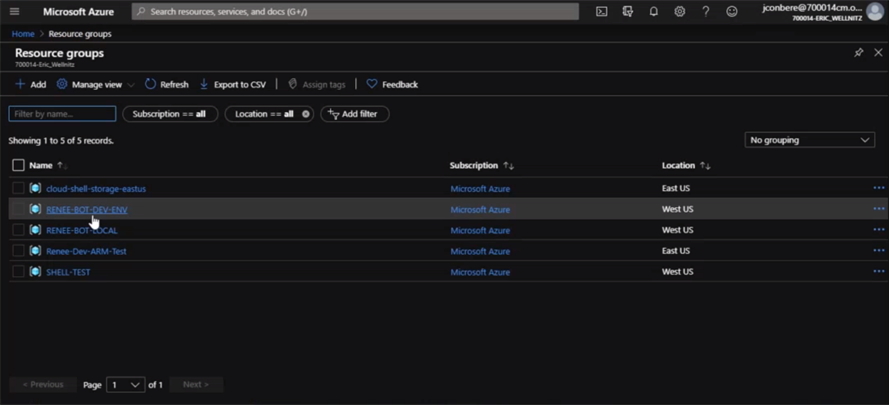Open Microsoft Azure subscription for cloud-shell-storage-eastus
This screenshot has width=889, height=405.
pyautogui.click(x=480, y=189)
